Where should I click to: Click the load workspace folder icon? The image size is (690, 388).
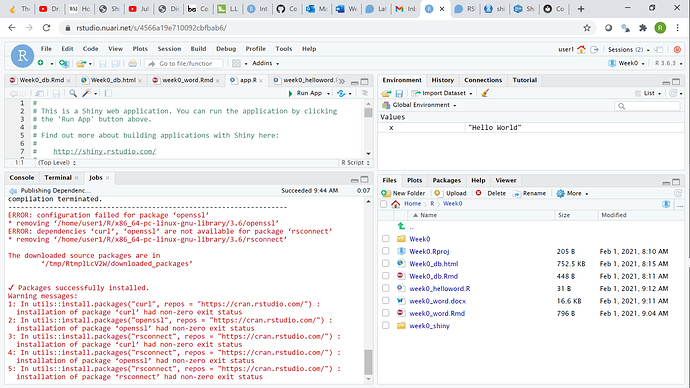pyautogui.click(x=386, y=93)
